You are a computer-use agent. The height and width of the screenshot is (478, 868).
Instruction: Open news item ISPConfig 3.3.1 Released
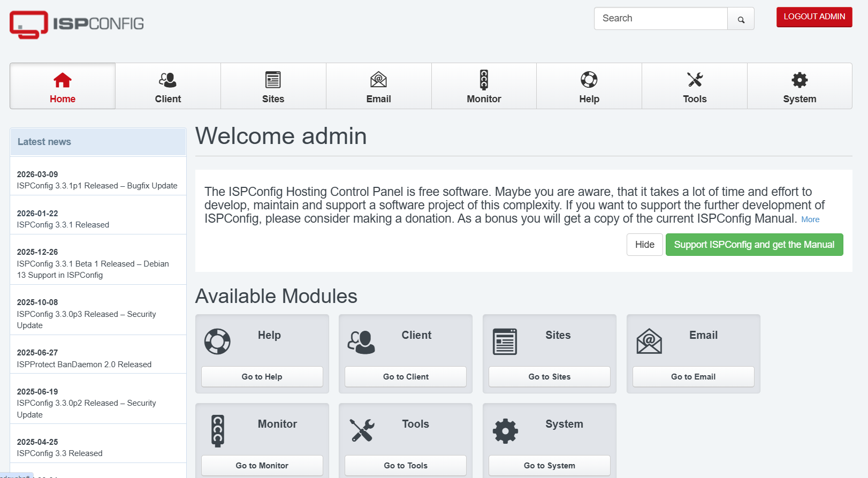(x=63, y=225)
